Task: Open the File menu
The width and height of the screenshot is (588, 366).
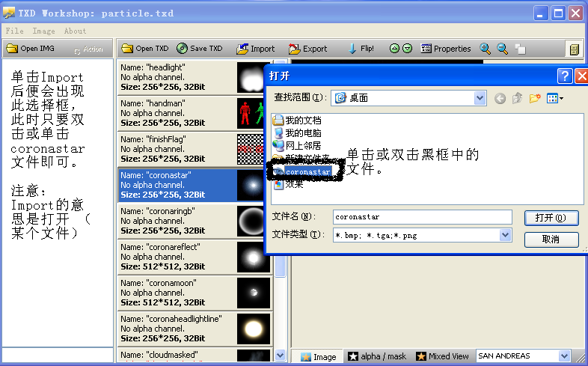Action: [x=15, y=31]
